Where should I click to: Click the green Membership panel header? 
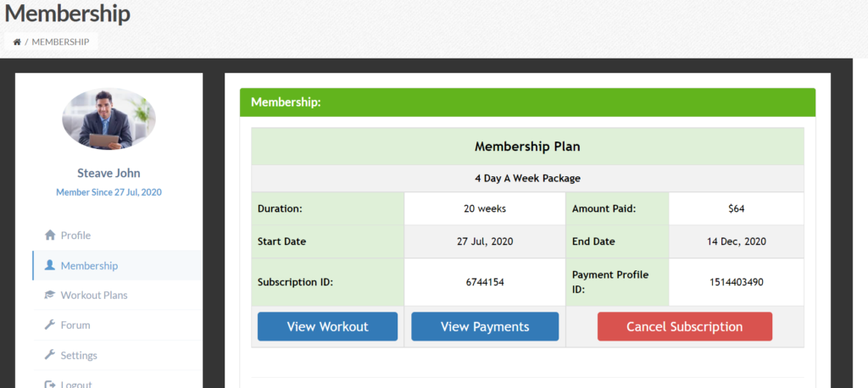tap(527, 103)
